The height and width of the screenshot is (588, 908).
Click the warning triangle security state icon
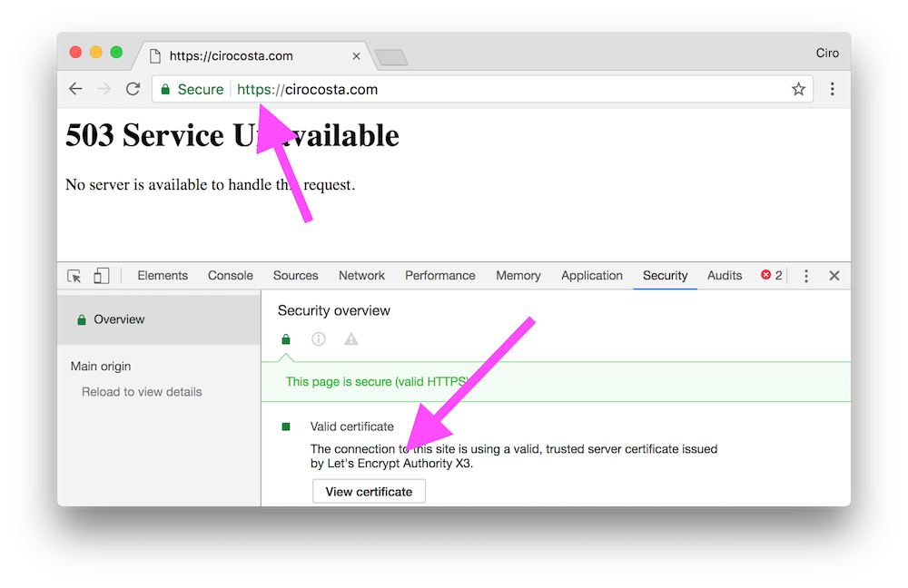350,339
